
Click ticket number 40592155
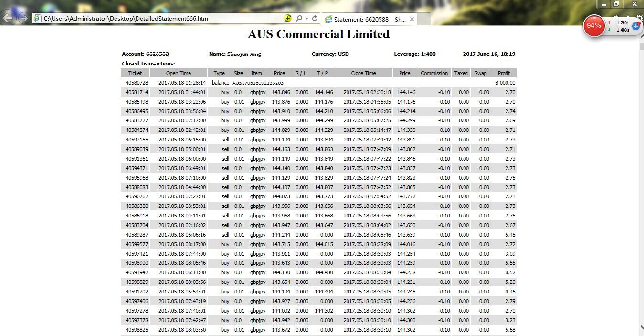point(137,140)
